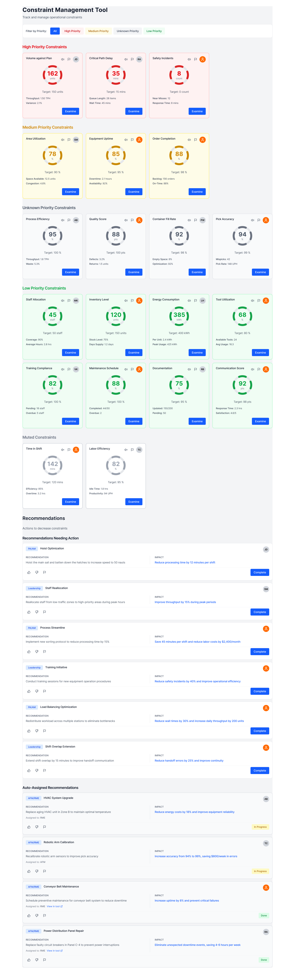Click the JD avatar on Volume against Plan

[76, 59]
